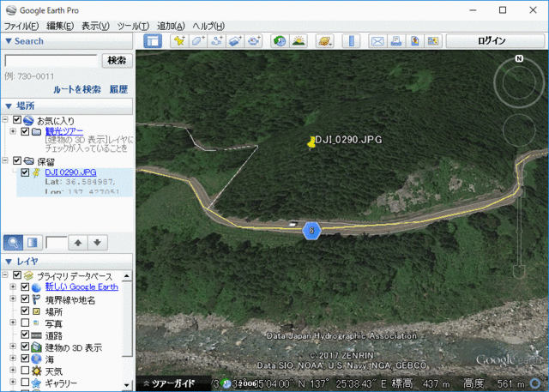The height and width of the screenshot is (392, 549).
Task: Add a placemark with the pushpin icon
Action: click(179, 41)
